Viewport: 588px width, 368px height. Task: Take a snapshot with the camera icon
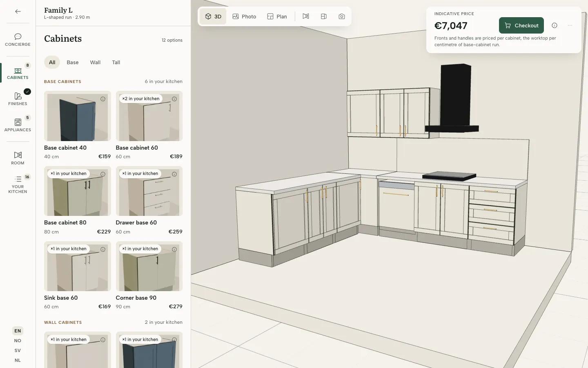click(342, 16)
